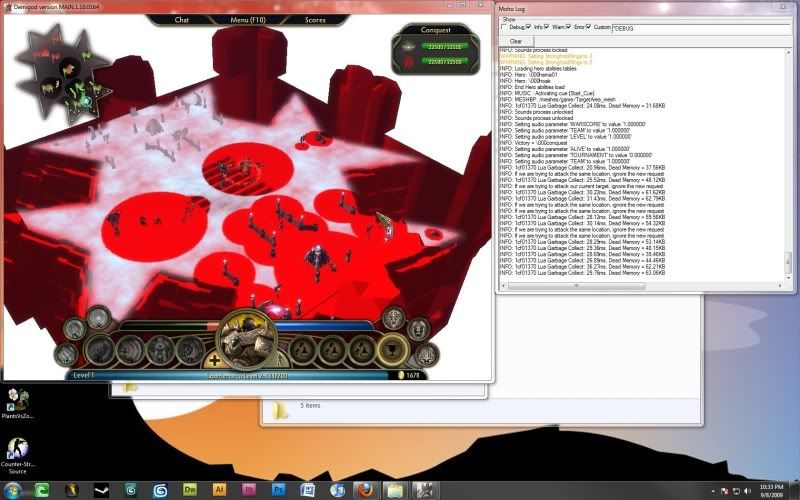The height and width of the screenshot is (500, 800).
Task: Click the Clear button in Moho Log
Action: 516,41
